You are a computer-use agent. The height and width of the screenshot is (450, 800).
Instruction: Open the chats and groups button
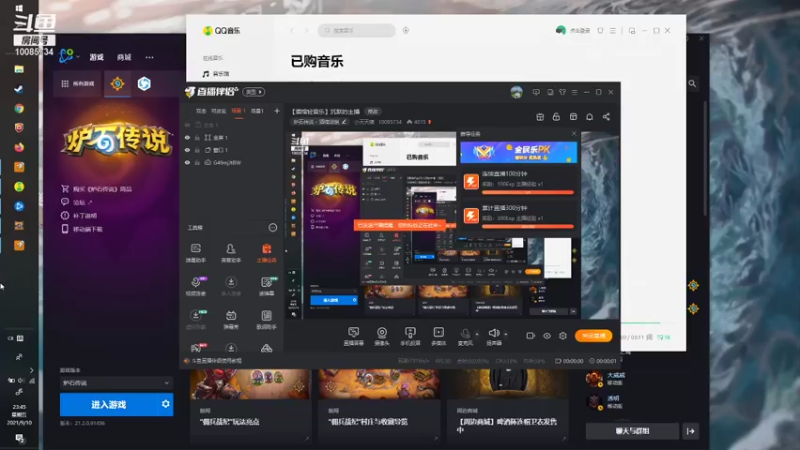pos(632,431)
